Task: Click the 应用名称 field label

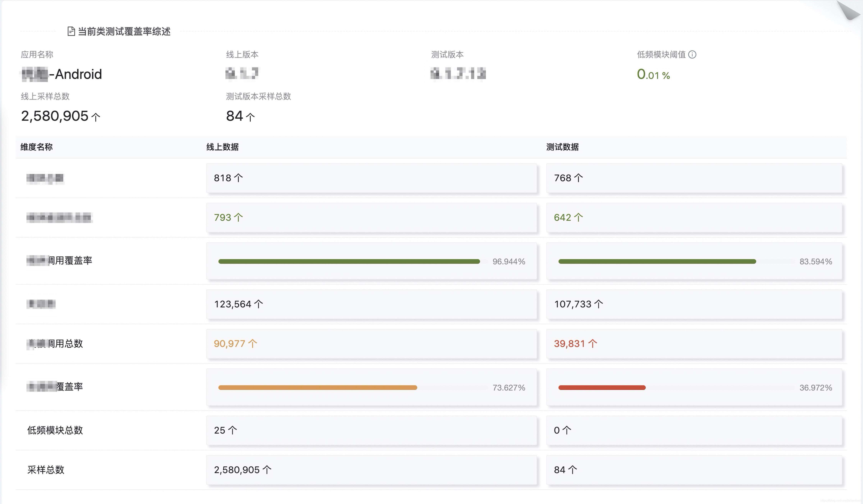Action: (37, 54)
